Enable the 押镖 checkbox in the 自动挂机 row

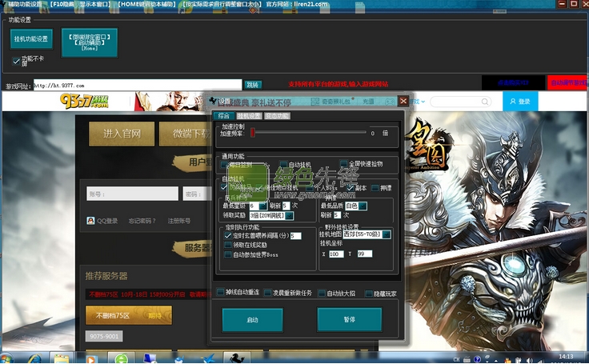pyautogui.click(x=375, y=188)
